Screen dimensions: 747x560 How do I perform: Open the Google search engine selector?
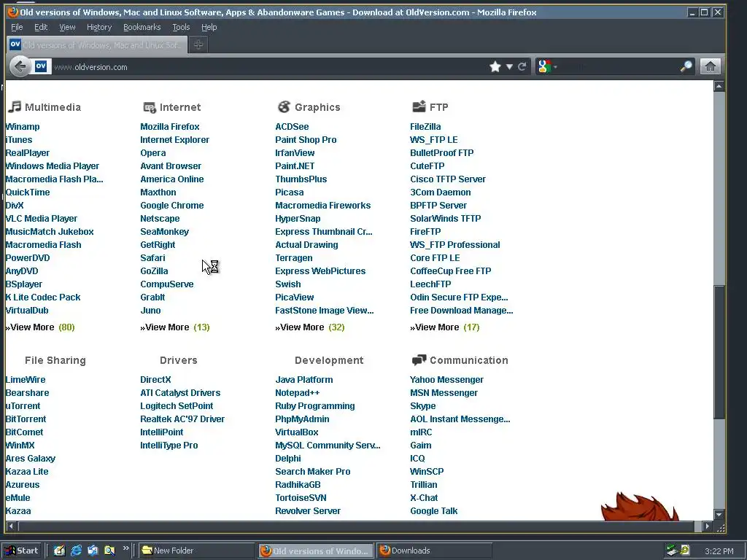pyautogui.click(x=547, y=66)
